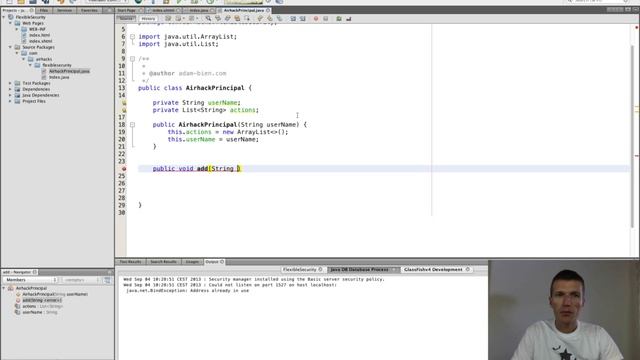Screen dimensions: 640x360
Task: Click the find previous occurrence icon
Action: pyautogui.click(x=218, y=18)
